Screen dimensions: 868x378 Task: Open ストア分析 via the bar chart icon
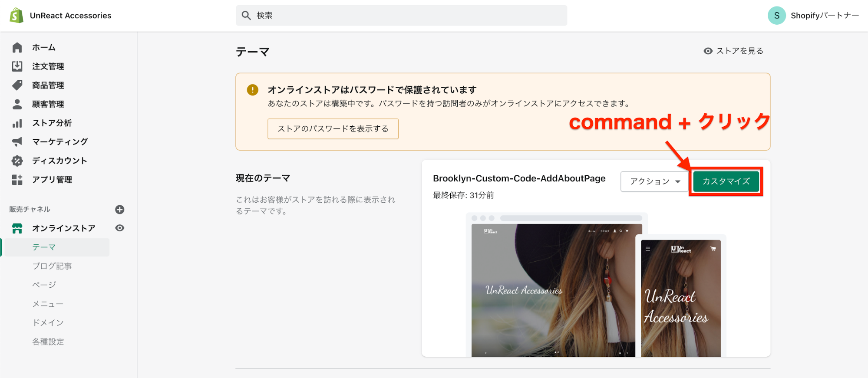17,123
